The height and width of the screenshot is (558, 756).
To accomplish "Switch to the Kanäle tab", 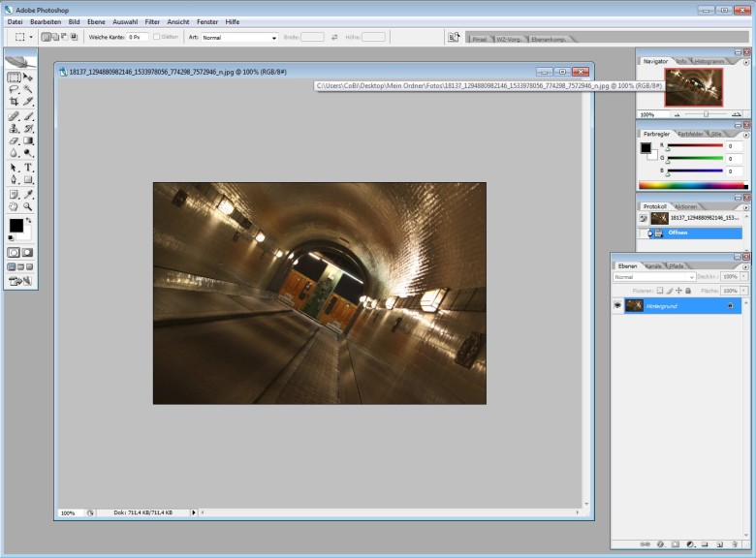I will [x=654, y=266].
